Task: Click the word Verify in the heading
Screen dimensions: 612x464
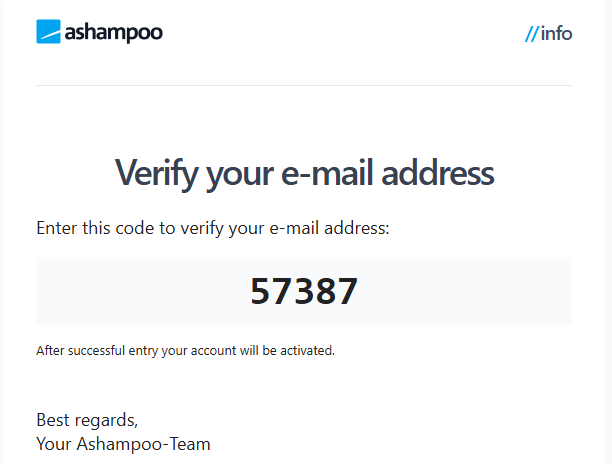Action: [157, 174]
